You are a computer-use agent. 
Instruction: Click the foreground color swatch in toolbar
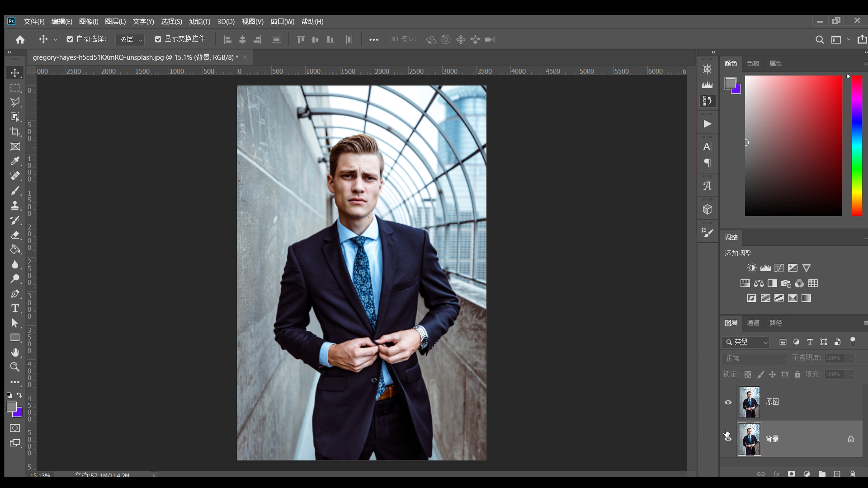pyautogui.click(x=11, y=406)
